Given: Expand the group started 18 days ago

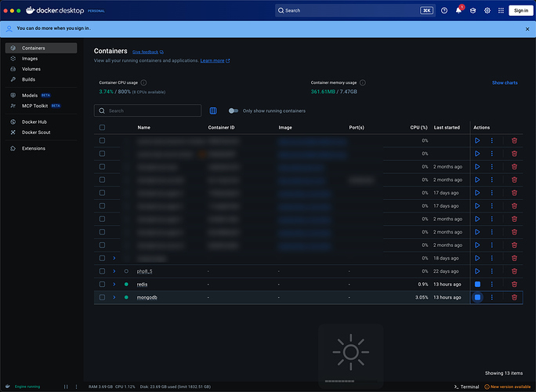Looking at the screenshot, I should pos(114,258).
